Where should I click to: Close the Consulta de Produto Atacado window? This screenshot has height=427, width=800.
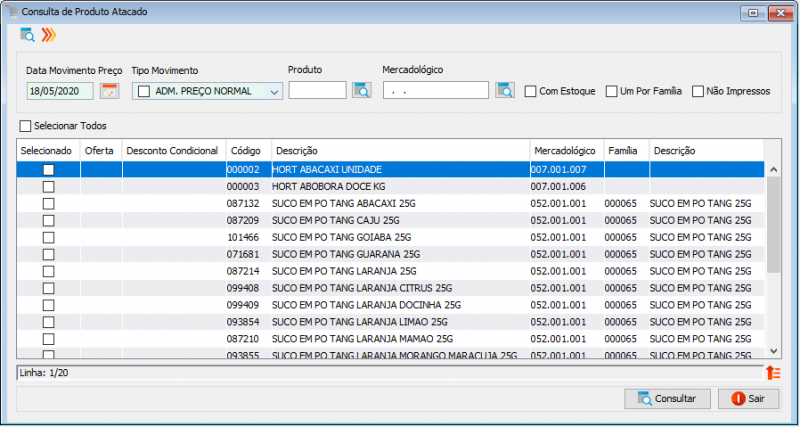click(779, 13)
